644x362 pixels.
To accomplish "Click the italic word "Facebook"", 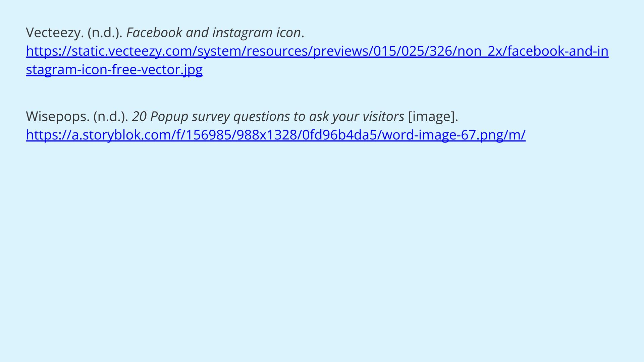I will pyautogui.click(x=154, y=33).
